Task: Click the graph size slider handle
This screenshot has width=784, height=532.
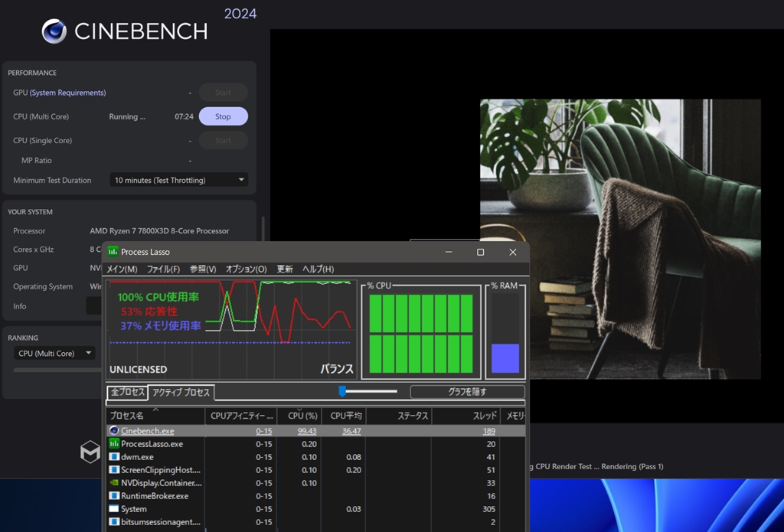Action: click(x=342, y=391)
